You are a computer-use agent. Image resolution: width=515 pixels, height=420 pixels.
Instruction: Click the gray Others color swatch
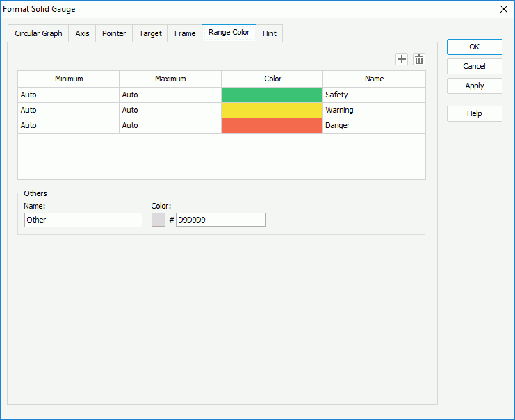(158, 220)
